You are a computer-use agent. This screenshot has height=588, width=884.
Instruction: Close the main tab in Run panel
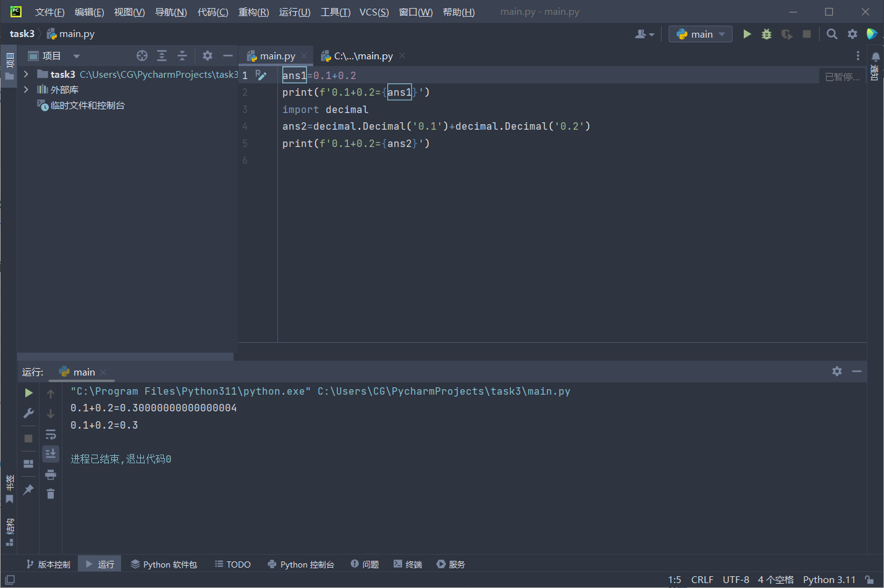[x=103, y=372]
